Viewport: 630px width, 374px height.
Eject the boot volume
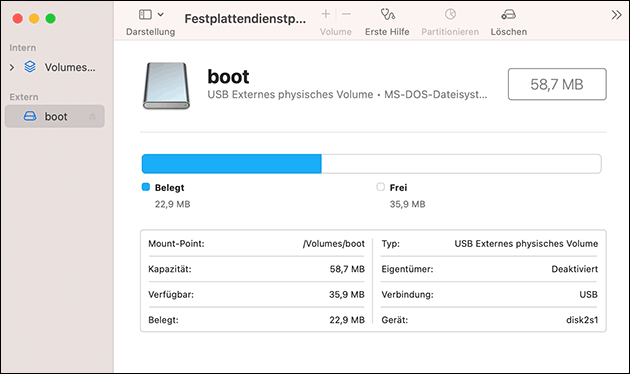[x=92, y=116]
